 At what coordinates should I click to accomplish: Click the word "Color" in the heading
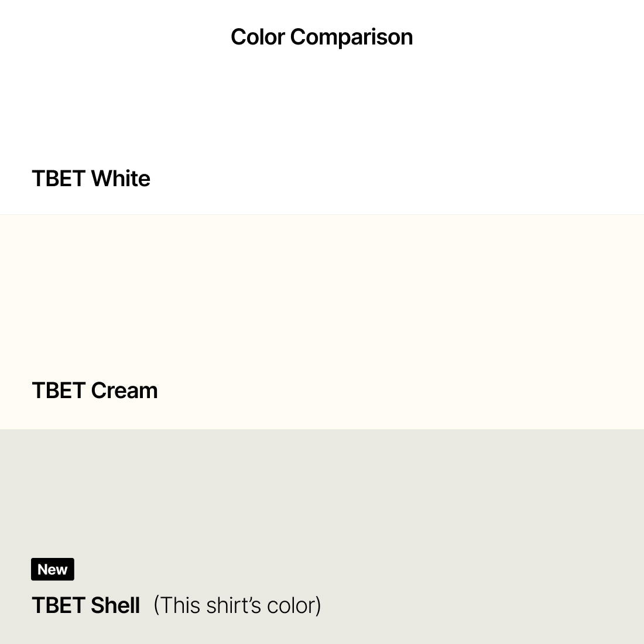coord(258,37)
